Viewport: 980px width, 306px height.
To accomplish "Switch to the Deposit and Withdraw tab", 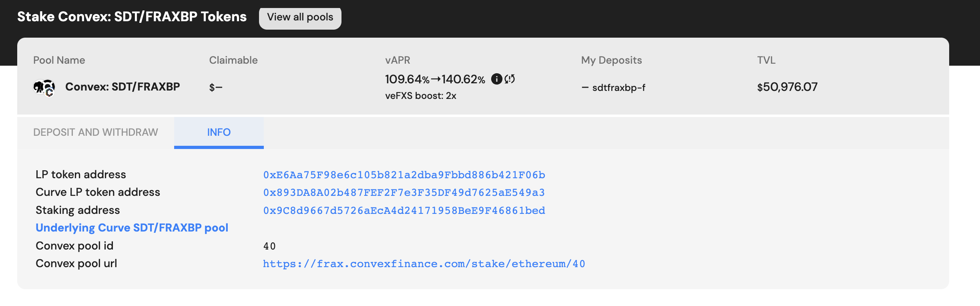I will (95, 132).
